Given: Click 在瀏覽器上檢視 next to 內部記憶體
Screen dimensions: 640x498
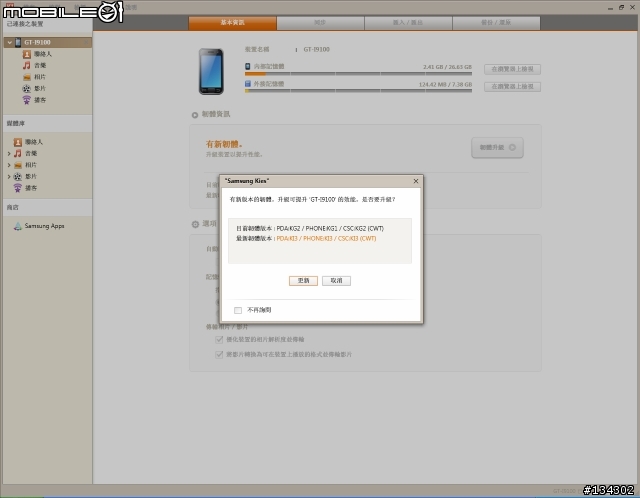Looking at the screenshot, I should tap(512, 69).
